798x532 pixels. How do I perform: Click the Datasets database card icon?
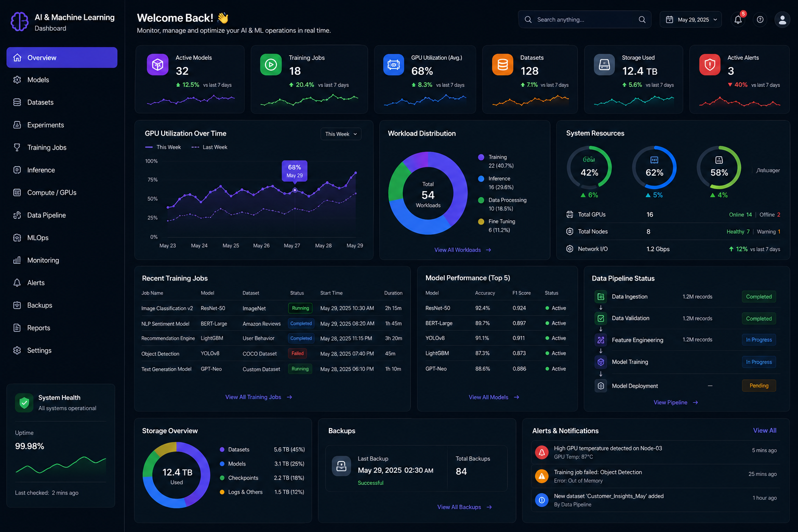(502, 64)
